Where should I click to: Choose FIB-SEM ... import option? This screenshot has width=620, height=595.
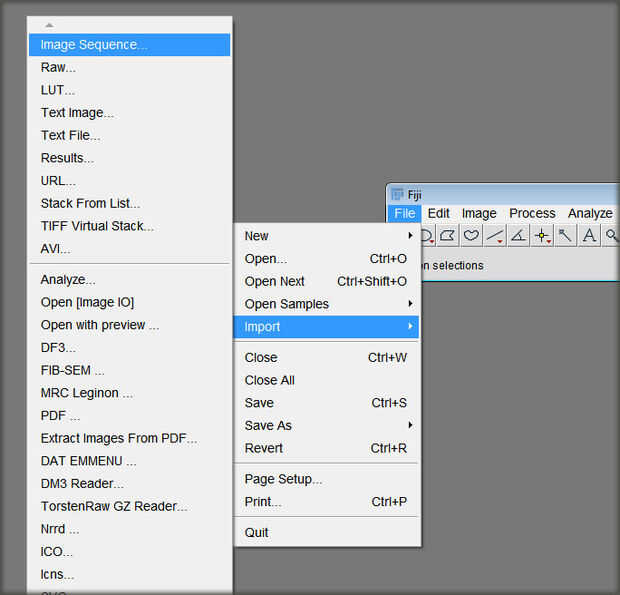coord(130,370)
